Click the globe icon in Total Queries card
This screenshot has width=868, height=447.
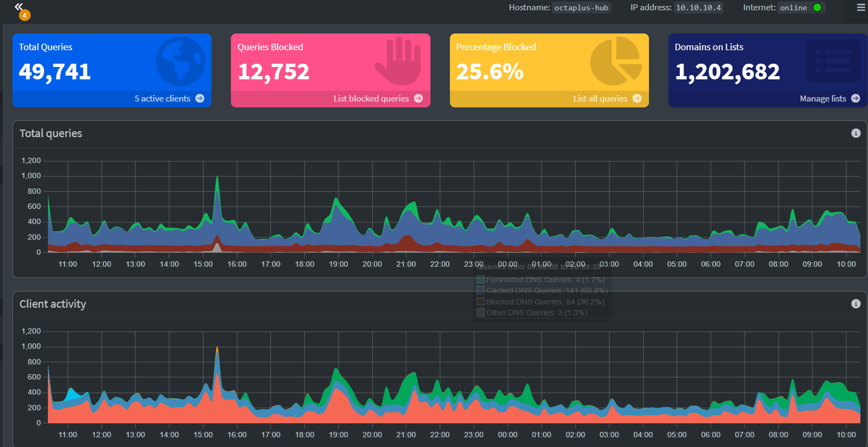pyautogui.click(x=181, y=62)
